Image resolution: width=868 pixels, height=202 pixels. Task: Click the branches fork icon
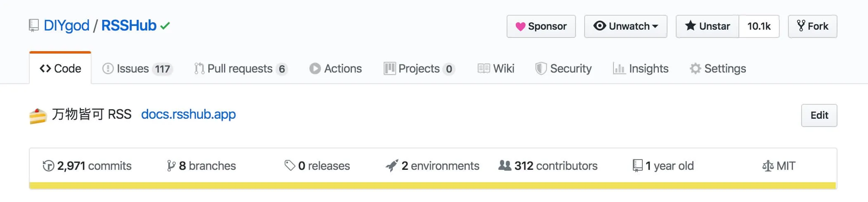point(171,166)
